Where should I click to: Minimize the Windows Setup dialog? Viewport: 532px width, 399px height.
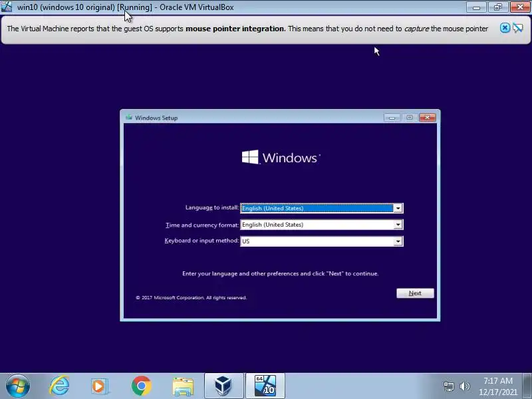coord(392,118)
